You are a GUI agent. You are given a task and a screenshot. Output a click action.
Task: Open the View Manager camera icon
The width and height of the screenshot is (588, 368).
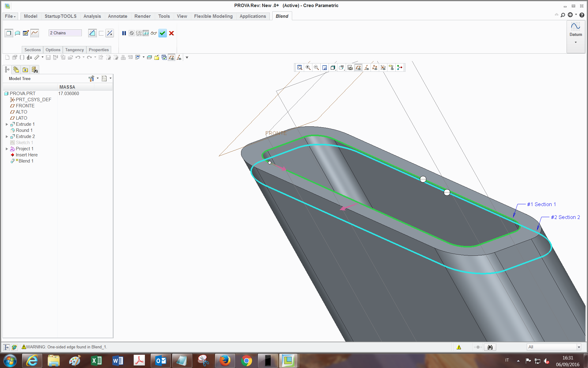[350, 67]
